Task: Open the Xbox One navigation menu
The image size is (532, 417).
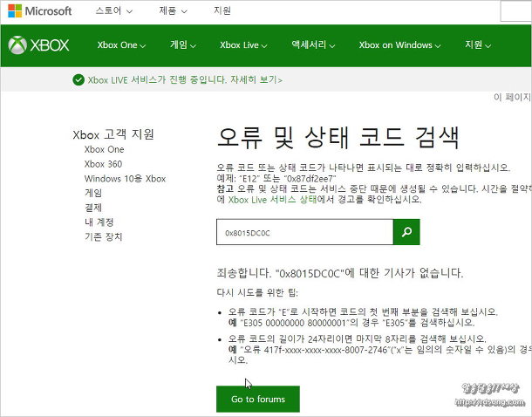Action: click(x=121, y=45)
